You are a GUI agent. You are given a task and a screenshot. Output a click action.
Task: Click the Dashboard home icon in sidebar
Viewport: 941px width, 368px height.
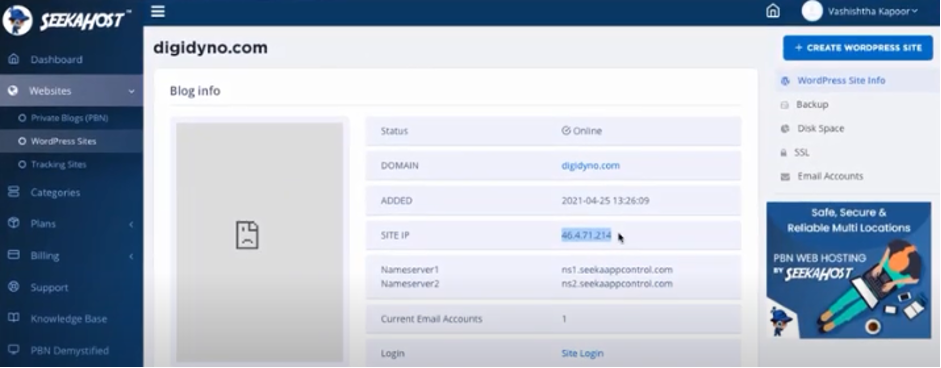(14, 59)
